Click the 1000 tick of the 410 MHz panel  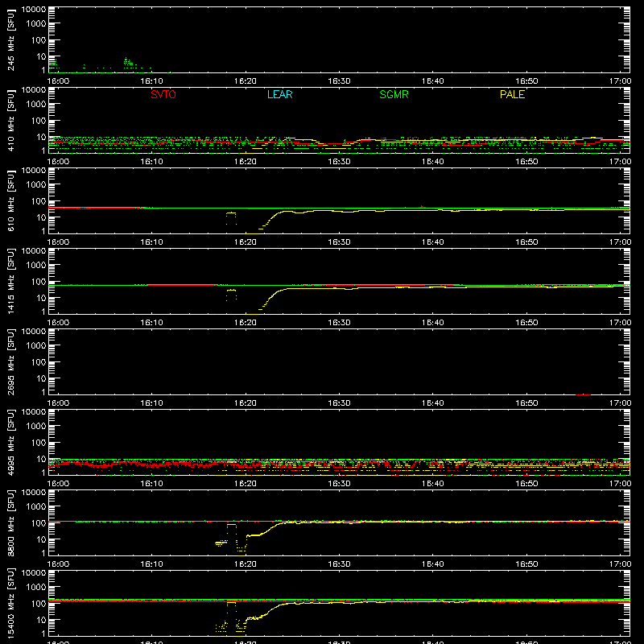(x=36, y=104)
